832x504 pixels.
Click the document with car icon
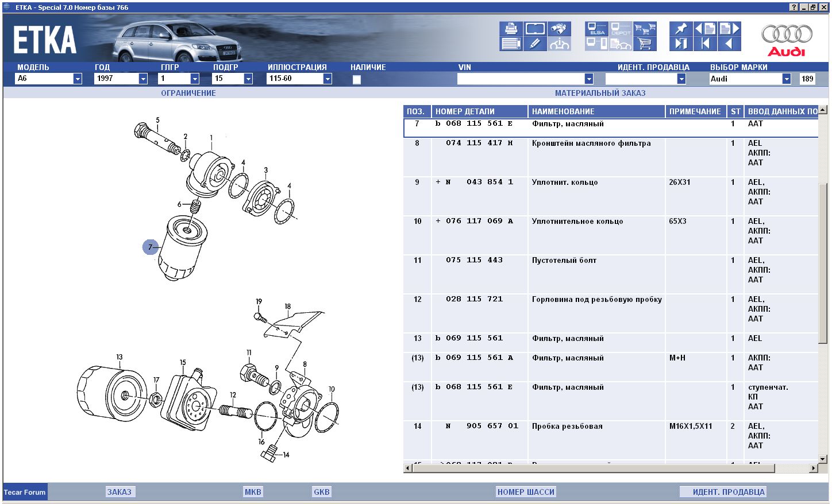[x=621, y=44]
